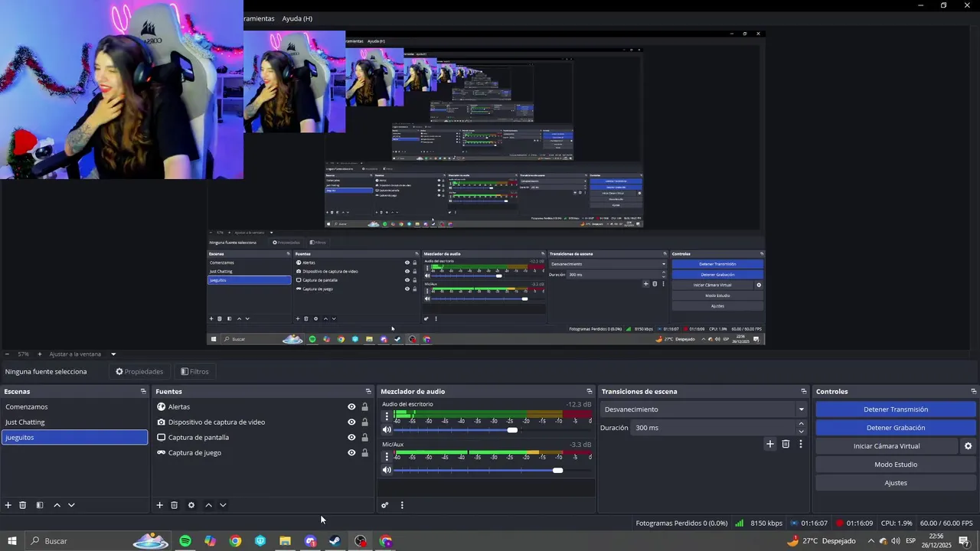980x551 pixels.
Task: Open advanced audio properties gears icon
Action: click(385, 505)
